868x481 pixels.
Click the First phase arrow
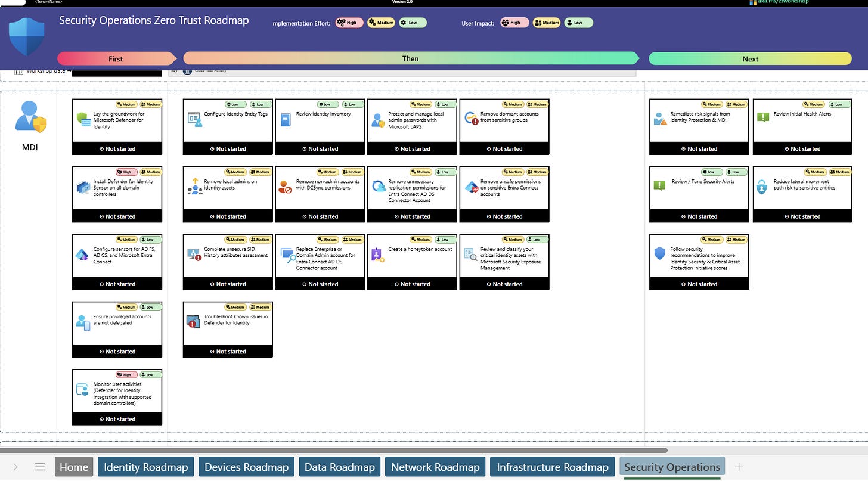coord(117,58)
